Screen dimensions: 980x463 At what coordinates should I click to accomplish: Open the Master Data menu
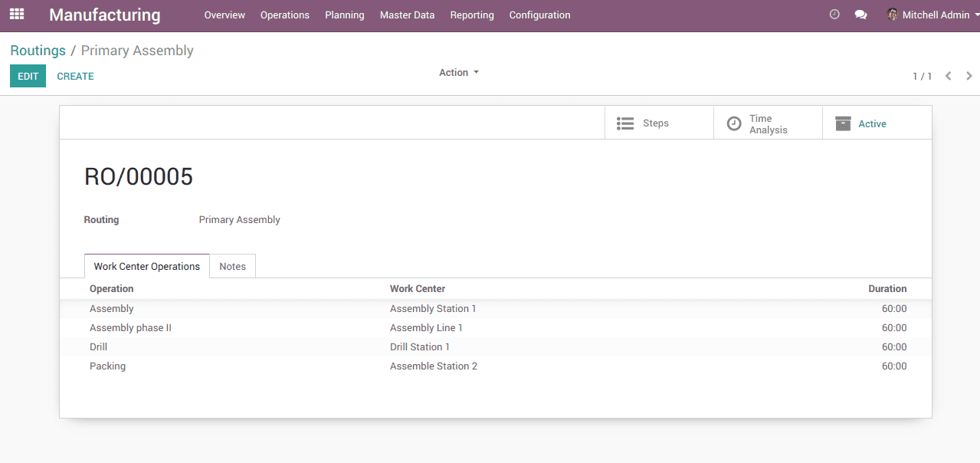pyautogui.click(x=407, y=15)
